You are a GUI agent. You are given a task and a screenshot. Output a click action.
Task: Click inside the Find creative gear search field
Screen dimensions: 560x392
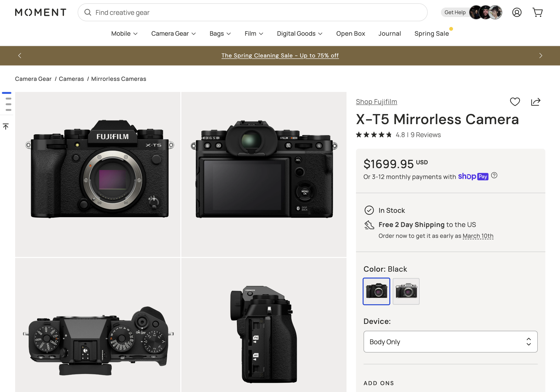pos(171,13)
